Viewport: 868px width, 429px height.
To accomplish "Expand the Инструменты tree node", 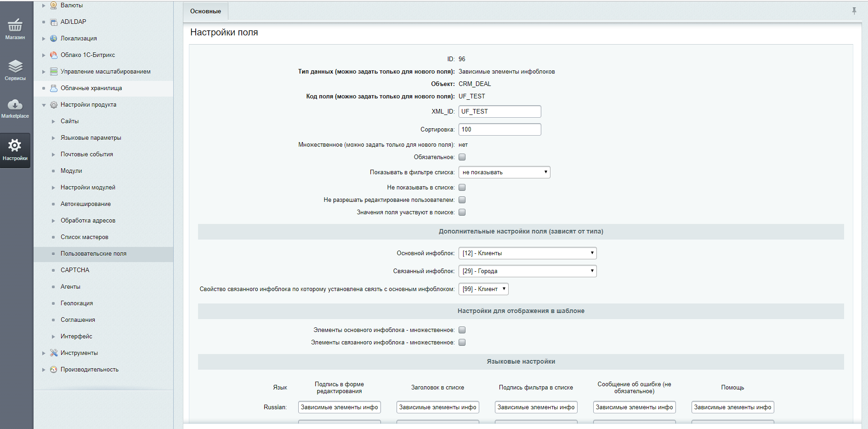I will [44, 353].
